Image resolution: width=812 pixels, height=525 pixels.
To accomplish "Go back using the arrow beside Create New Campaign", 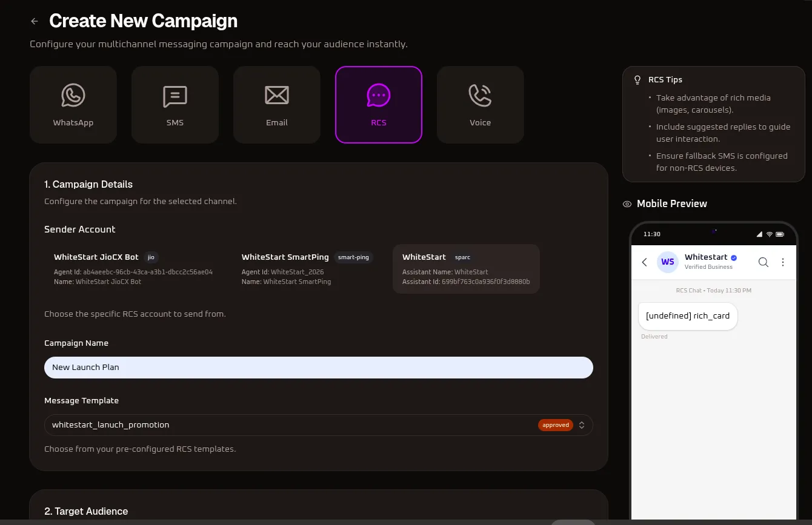I will (35, 21).
